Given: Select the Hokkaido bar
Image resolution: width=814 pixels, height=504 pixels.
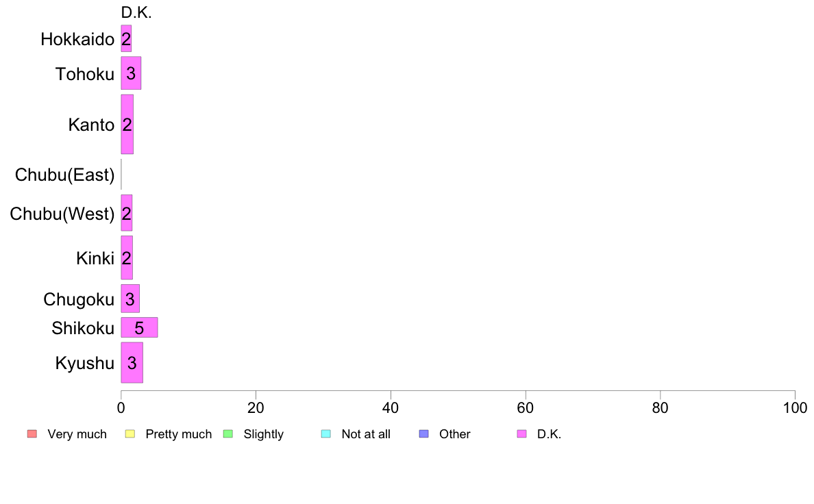Looking at the screenshot, I should click(x=126, y=38).
